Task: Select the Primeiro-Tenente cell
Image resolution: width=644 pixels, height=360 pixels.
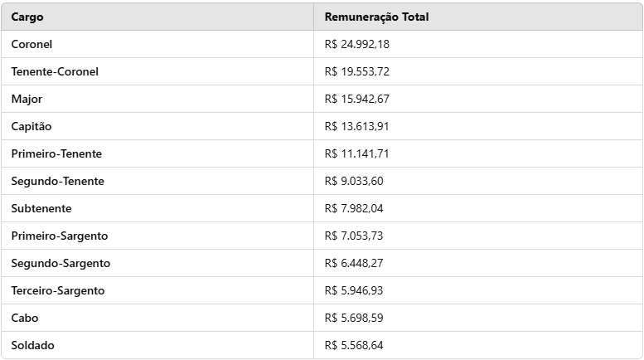Action: tap(56, 153)
